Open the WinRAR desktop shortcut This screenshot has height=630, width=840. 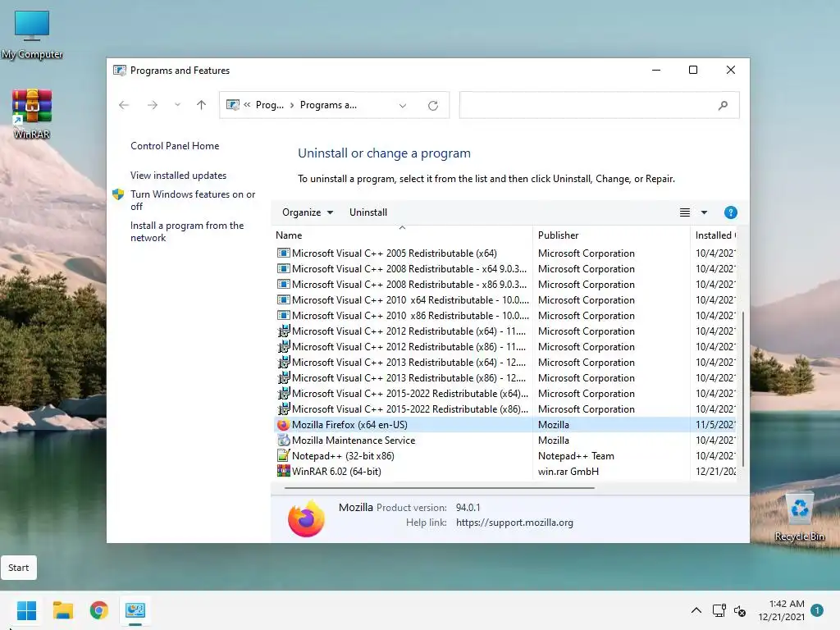pos(32,113)
